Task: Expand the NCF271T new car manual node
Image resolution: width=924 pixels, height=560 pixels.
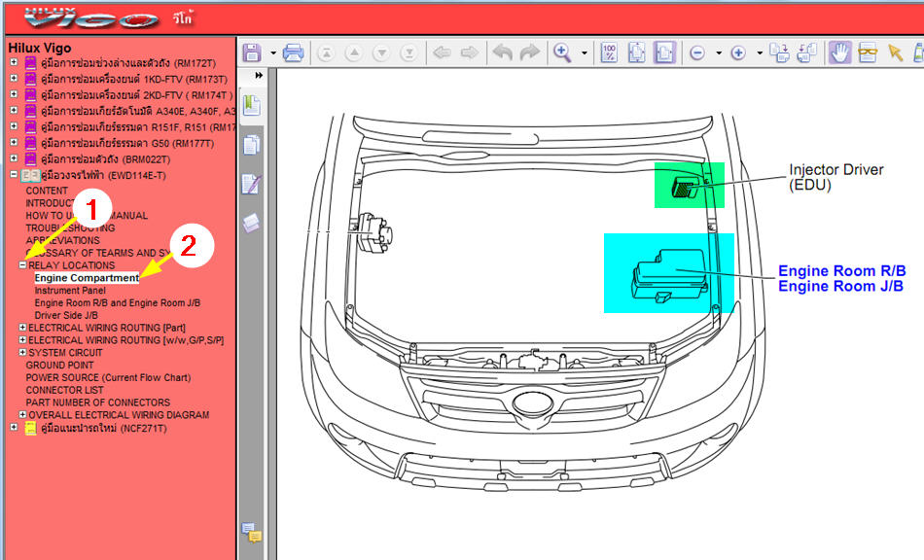Action: pyautogui.click(x=14, y=427)
